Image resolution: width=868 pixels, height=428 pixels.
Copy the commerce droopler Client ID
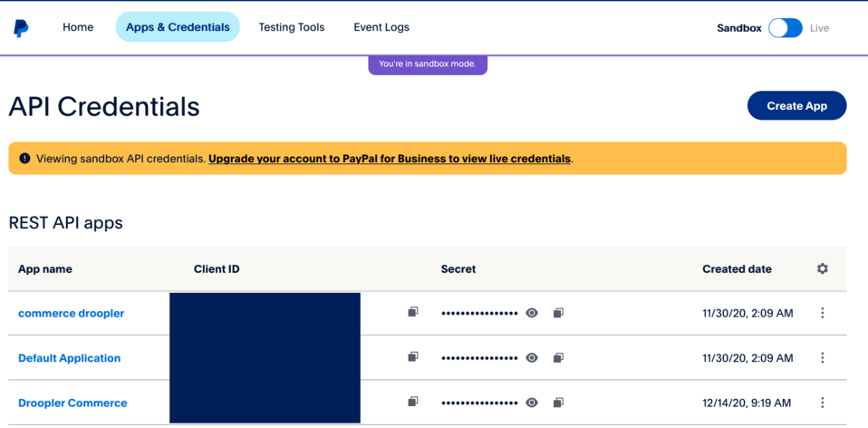click(412, 312)
